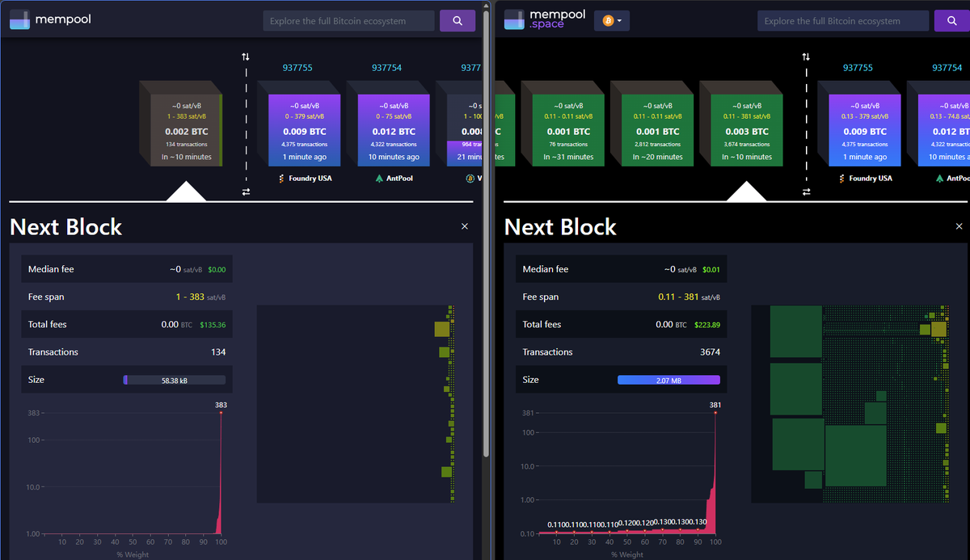Open block height 937755 link in right window

(x=858, y=68)
